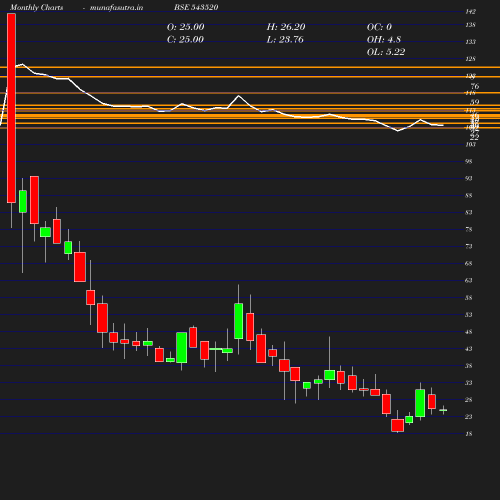500x500 pixels.
Task: Click the final small green doji candle
Action: 443,410
